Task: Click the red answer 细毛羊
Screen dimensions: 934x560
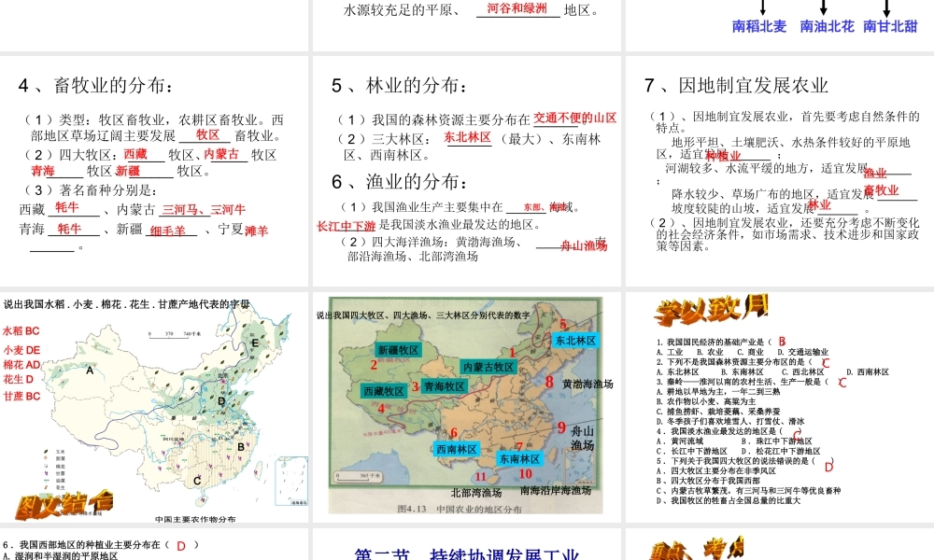Action: [167, 231]
